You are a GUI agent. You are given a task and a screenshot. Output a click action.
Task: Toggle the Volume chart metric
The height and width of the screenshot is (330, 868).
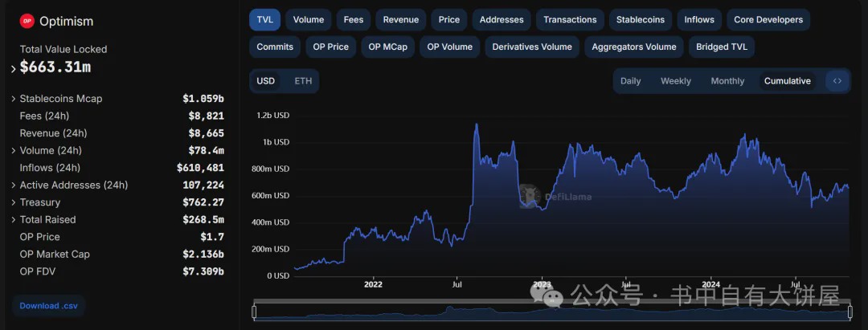[309, 19]
